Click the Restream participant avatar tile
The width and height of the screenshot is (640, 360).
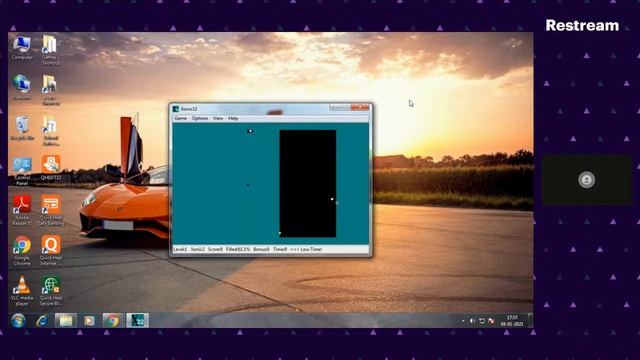[587, 180]
